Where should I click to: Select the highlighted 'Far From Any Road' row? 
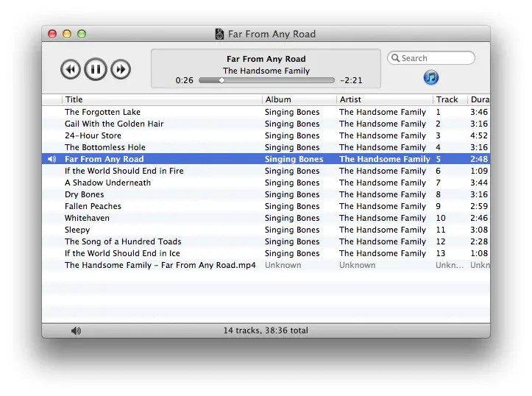click(266, 159)
